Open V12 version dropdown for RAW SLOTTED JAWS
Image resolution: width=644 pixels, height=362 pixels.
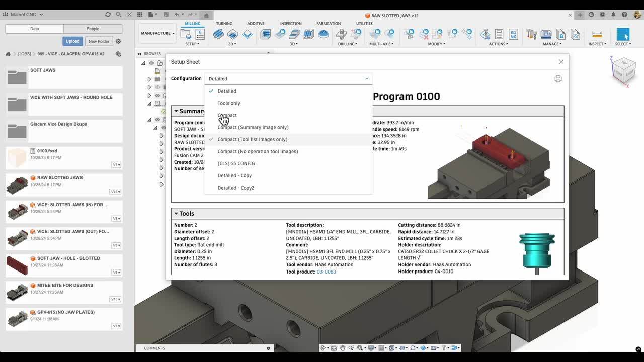[116, 192]
